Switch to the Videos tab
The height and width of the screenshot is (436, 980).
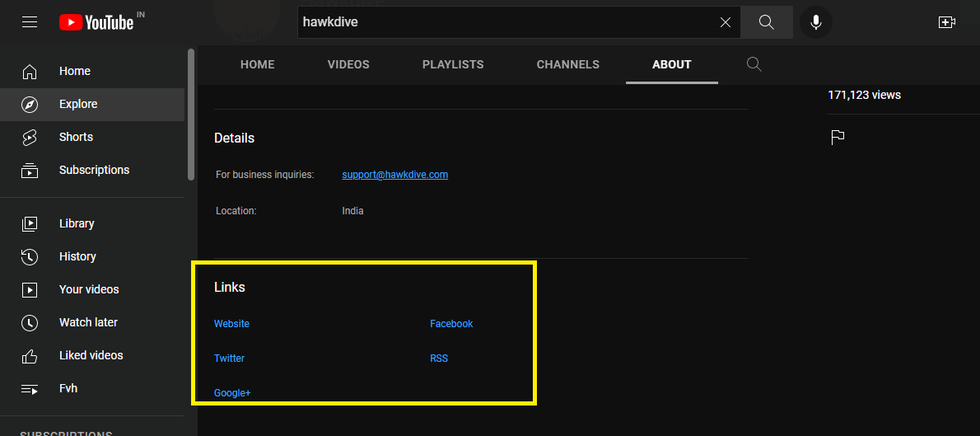(x=348, y=64)
